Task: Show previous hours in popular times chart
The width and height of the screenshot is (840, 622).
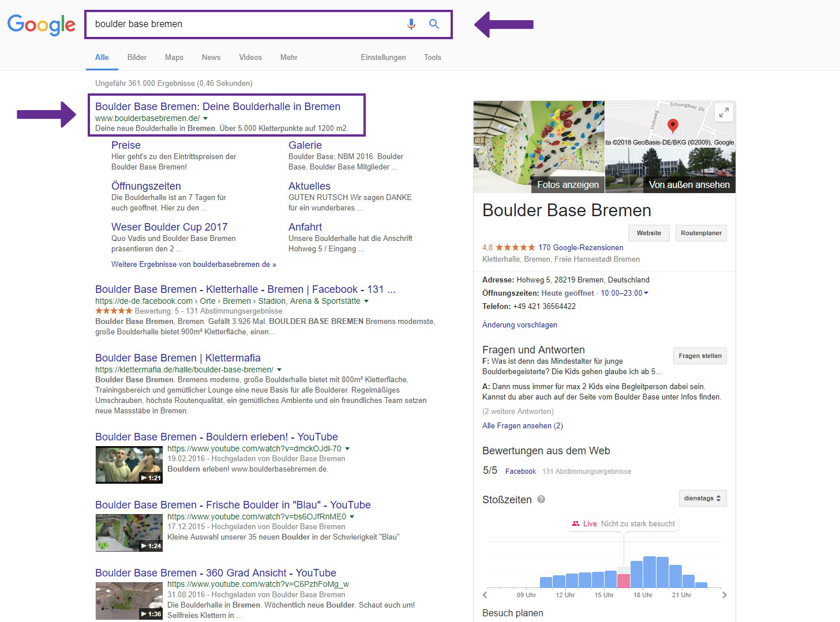Action: tap(485, 595)
